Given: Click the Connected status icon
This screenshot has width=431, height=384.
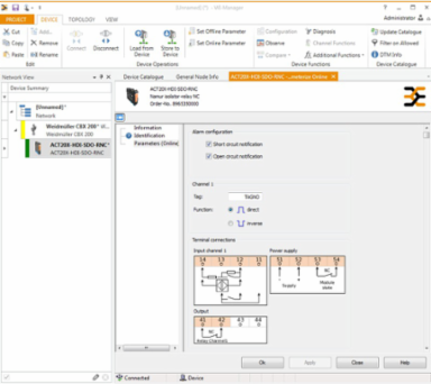Looking at the screenshot, I should [119, 378].
